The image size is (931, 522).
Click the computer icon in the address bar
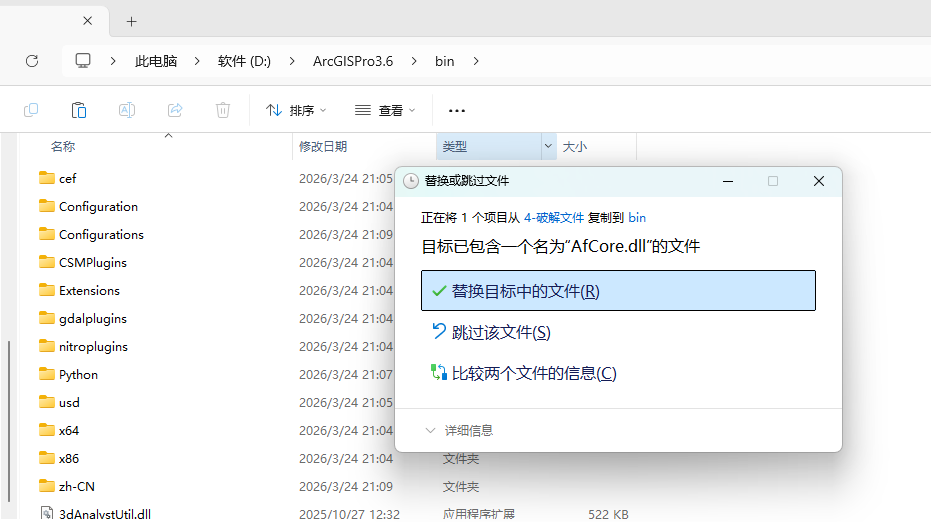click(83, 61)
